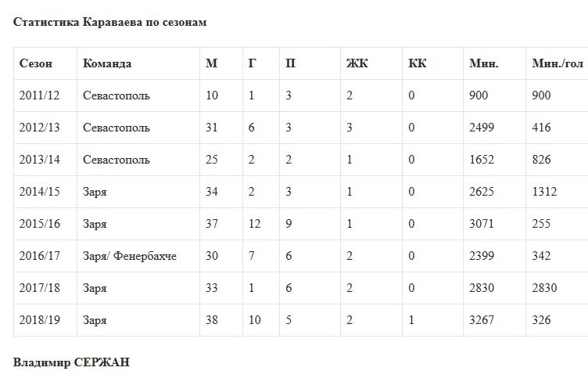Click the 3267 minutes value

(482, 320)
